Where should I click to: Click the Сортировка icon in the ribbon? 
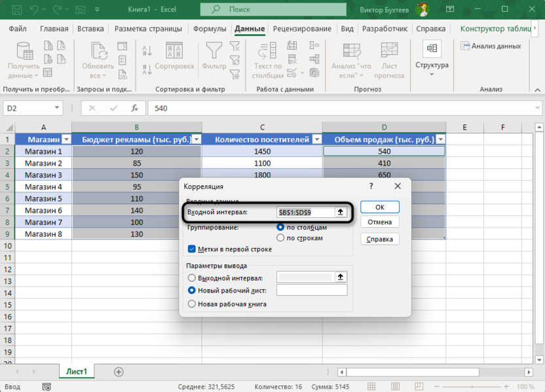coord(174,51)
